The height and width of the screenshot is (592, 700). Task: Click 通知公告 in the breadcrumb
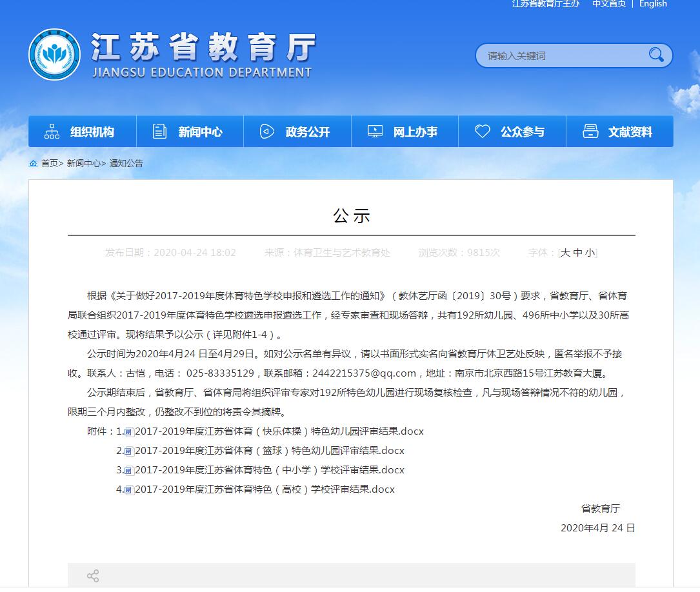(126, 163)
